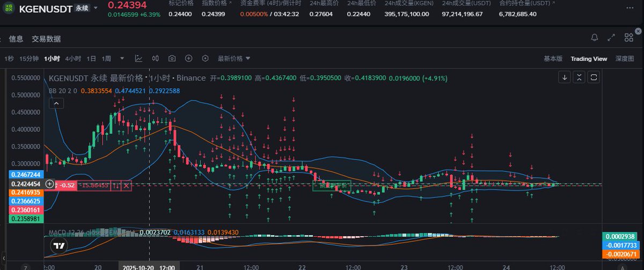Open the 最新价格 price type dropdown
The width and height of the screenshot is (644, 270).
tap(233, 59)
